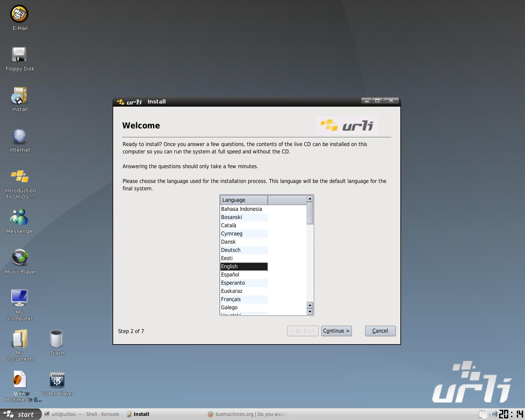
Task: Select Català in language list
Action: pos(244,226)
